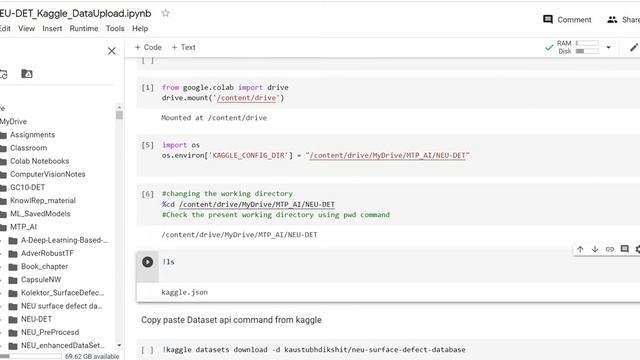Star the notebook with the star icon
Image resolution: width=640 pixels, height=360 pixels.
165,13
